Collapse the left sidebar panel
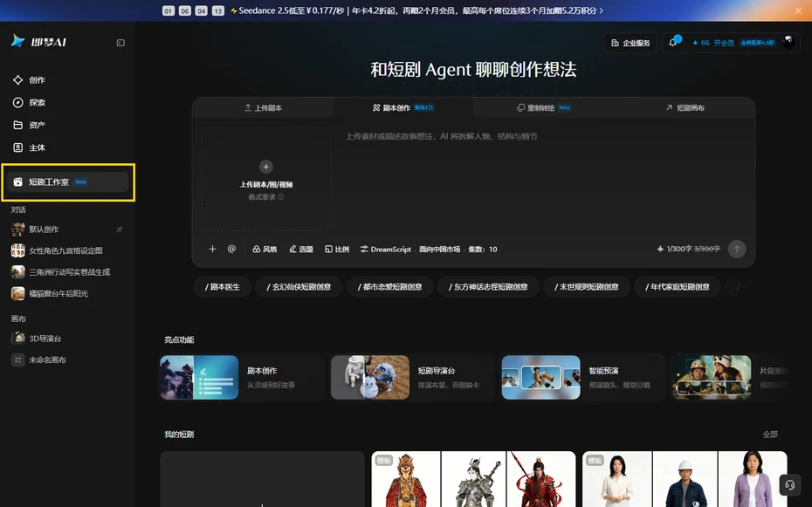Viewport: 812px width, 507px height. coord(120,43)
